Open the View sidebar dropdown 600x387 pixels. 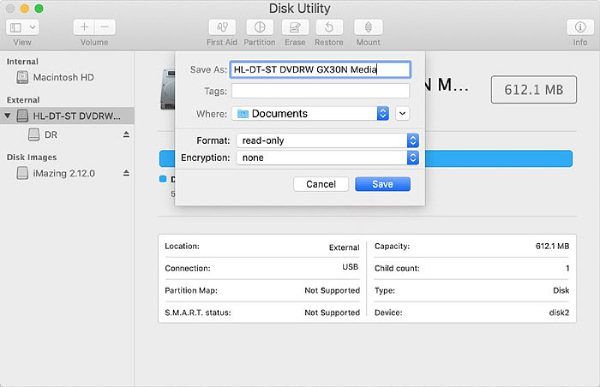pyautogui.click(x=22, y=27)
